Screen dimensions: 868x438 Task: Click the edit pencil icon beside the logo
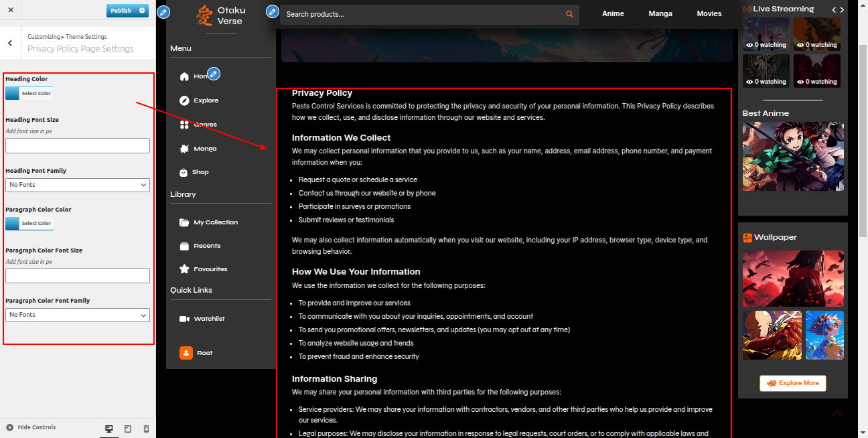point(163,12)
